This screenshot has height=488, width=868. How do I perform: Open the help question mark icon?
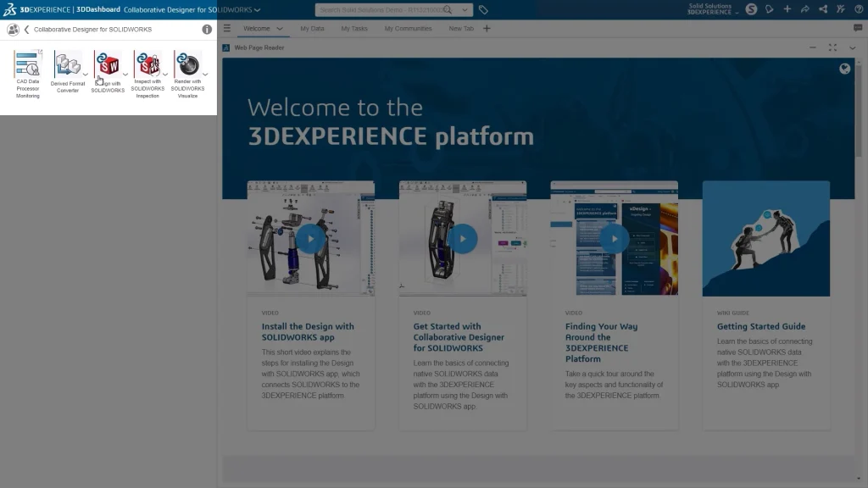(859, 9)
